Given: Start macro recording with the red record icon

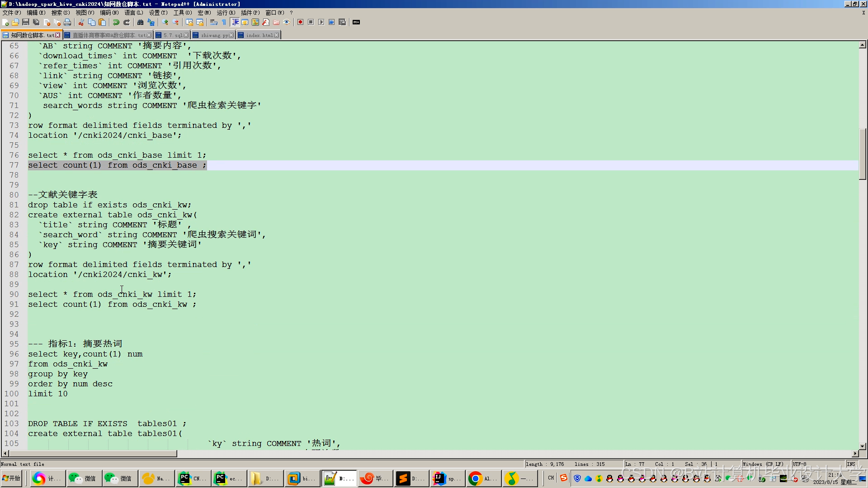Looking at the screenshot, I should [300, 22].
